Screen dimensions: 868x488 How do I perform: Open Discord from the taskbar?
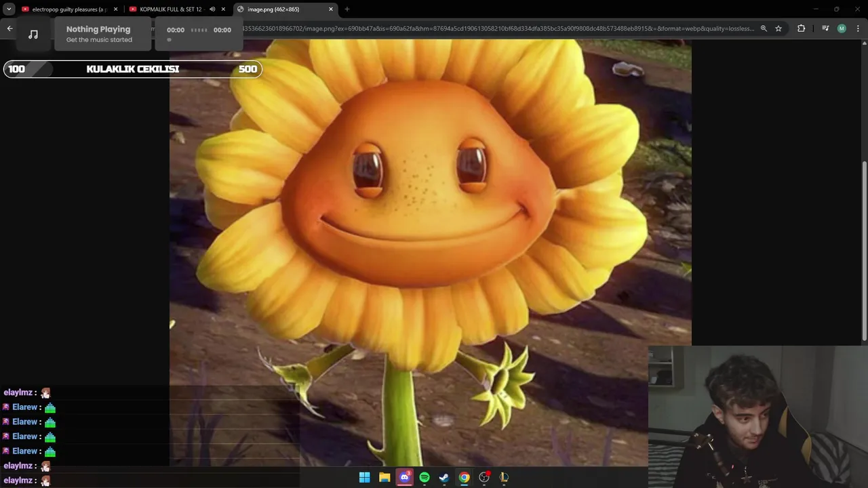(405, 477)
